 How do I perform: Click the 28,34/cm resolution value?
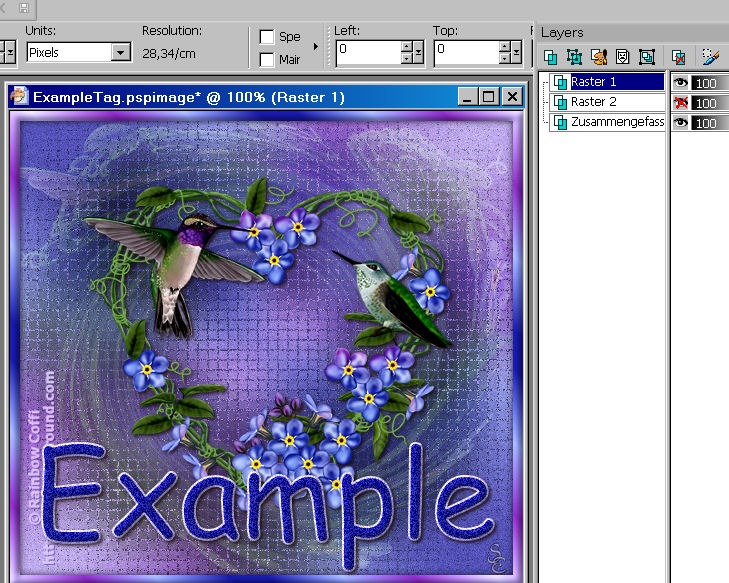(169, 54)
